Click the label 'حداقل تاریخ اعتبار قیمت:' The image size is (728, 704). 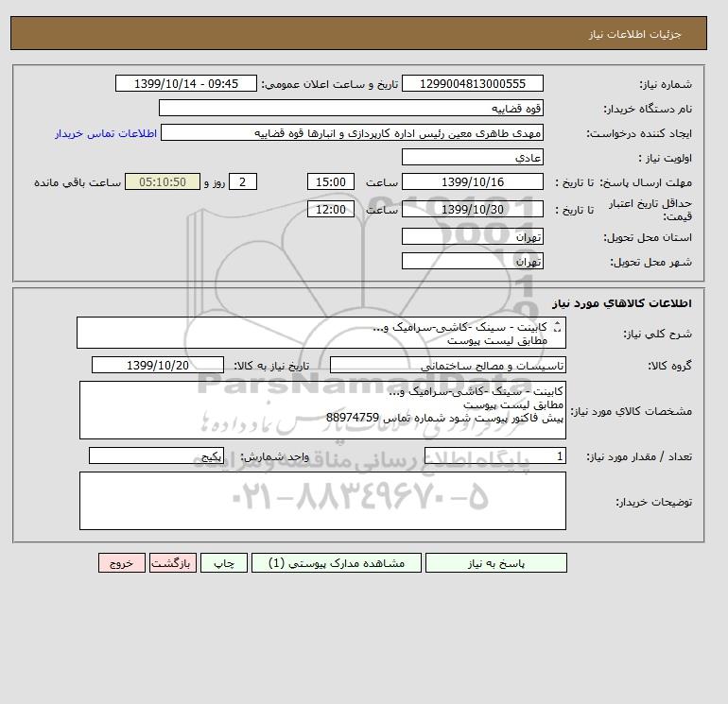(x=650, y=210)
